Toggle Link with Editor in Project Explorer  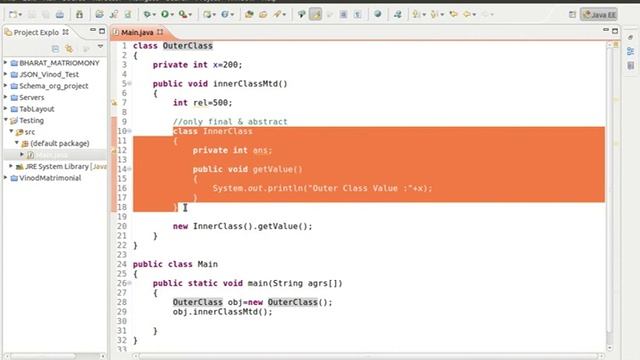tap(69, 49)
